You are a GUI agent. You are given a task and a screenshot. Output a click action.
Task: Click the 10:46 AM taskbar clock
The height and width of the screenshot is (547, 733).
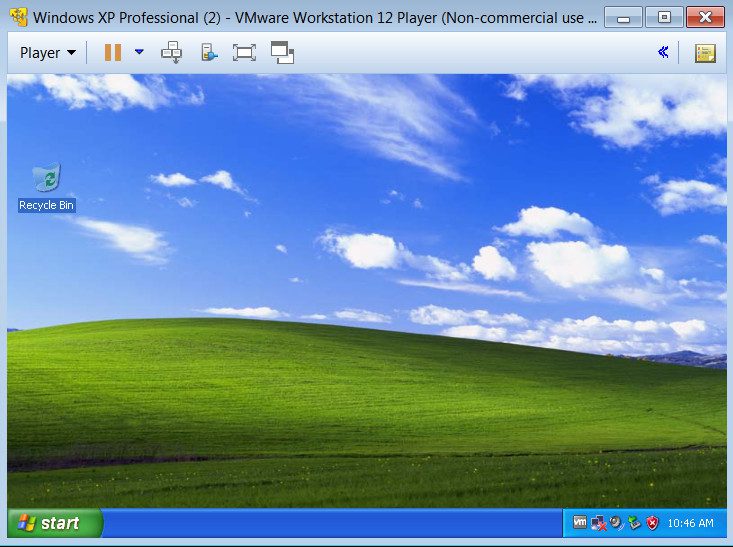(690, 523)
